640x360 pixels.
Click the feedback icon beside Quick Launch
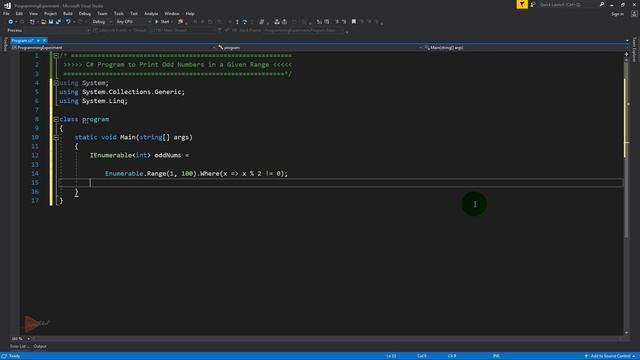click(x=533, y=4)
